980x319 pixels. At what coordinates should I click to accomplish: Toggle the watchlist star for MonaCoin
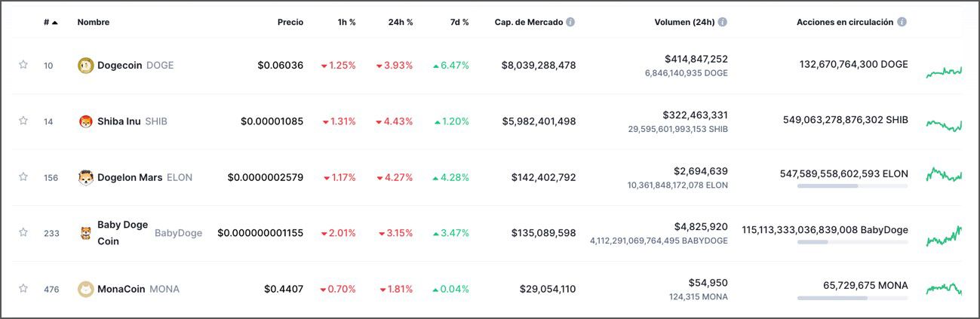click(23, 288)
